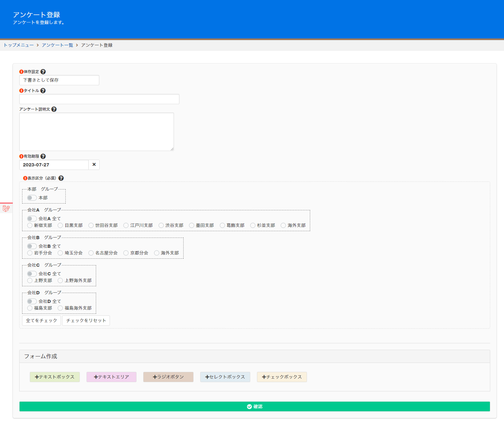Select 海外支部 under 会社A
The width and height of the screenshot is (504, 427).
283,225
